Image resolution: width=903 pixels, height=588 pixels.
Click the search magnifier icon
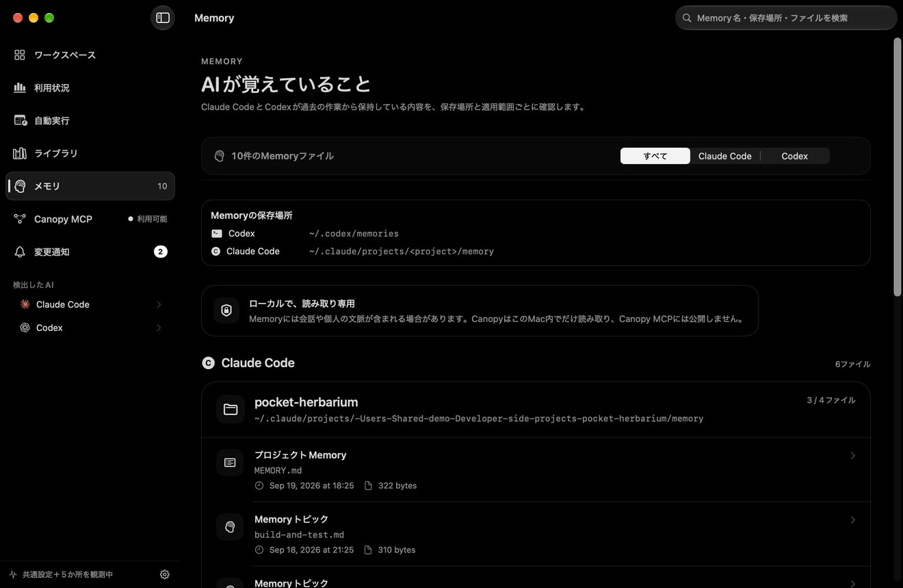coord(687,18)
